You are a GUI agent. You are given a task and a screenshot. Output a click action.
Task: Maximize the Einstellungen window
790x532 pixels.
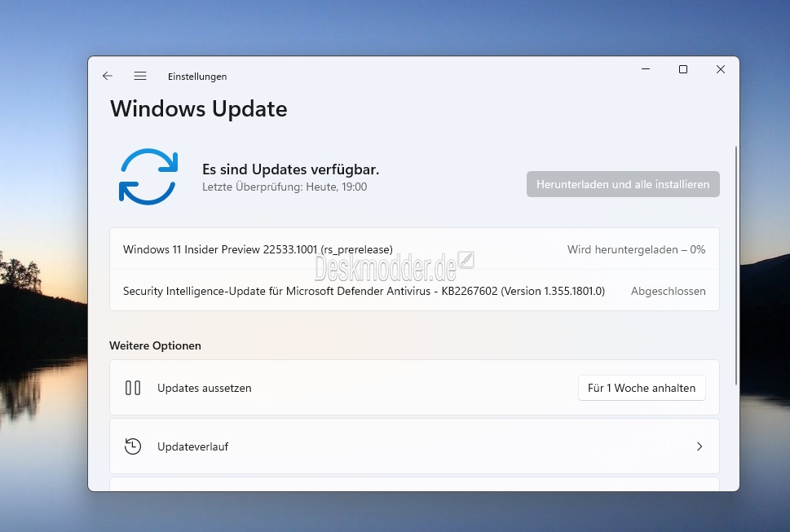683,69
